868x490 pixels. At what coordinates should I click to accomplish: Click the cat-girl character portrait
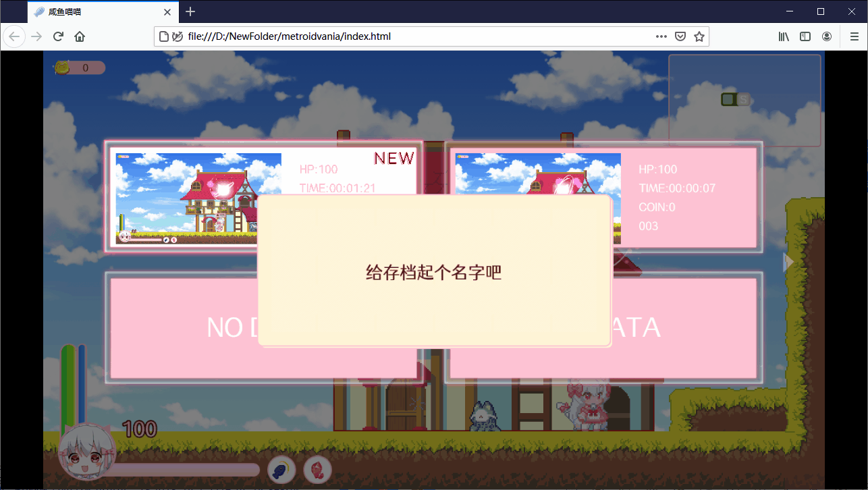tap(87, 452)
